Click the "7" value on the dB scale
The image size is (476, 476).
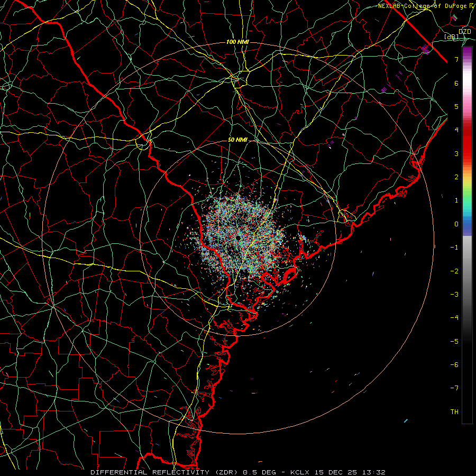pos(456,59)
